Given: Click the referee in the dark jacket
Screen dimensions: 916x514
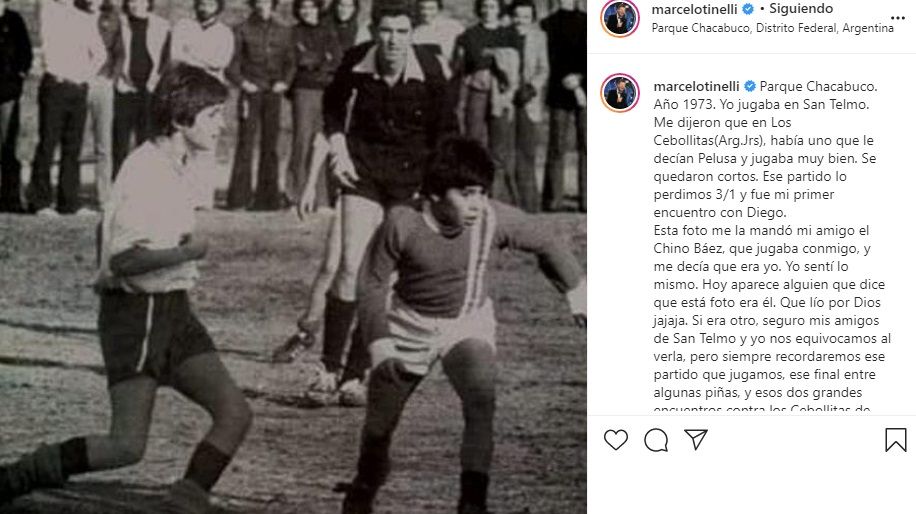Looking at the screenshot, I should 374,199.
